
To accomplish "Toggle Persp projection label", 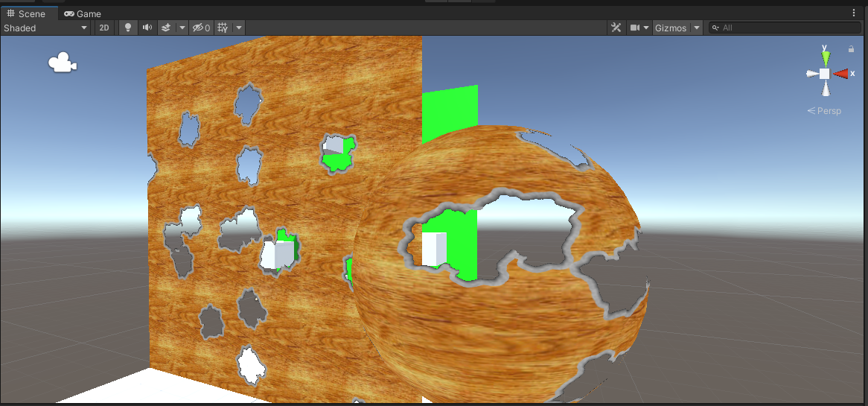I will (824, 111).
